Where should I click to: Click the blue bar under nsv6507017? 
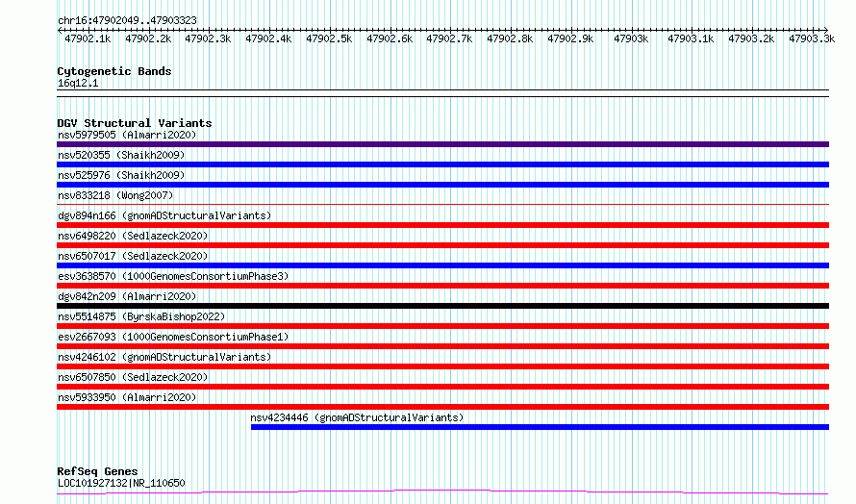coord(442,265)
